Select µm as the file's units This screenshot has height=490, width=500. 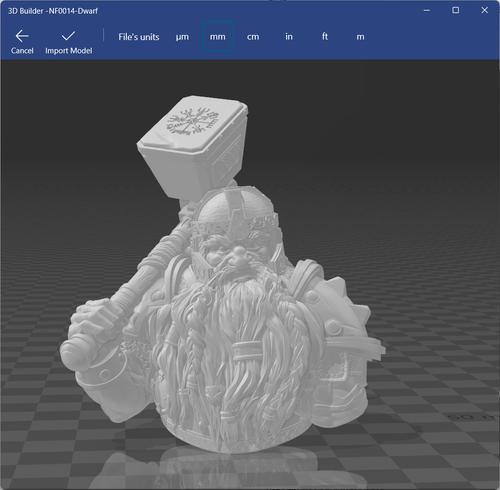coord(182,37)
